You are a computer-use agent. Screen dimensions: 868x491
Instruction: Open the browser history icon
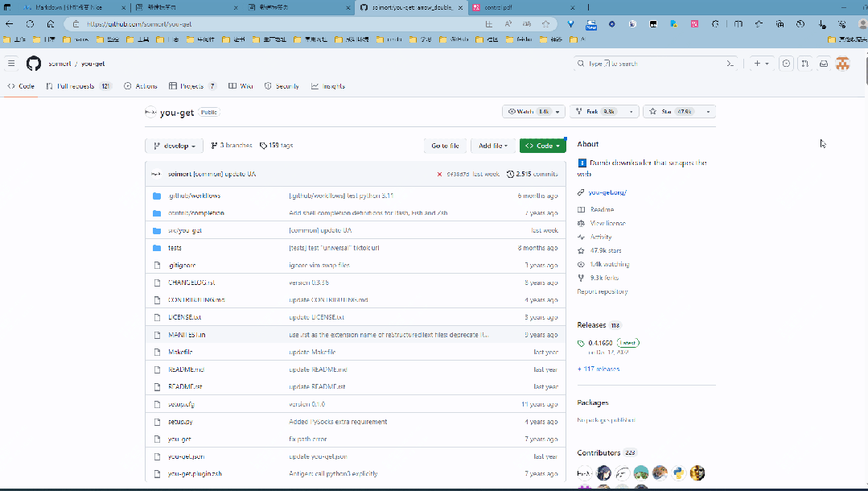tap(800, 24)
